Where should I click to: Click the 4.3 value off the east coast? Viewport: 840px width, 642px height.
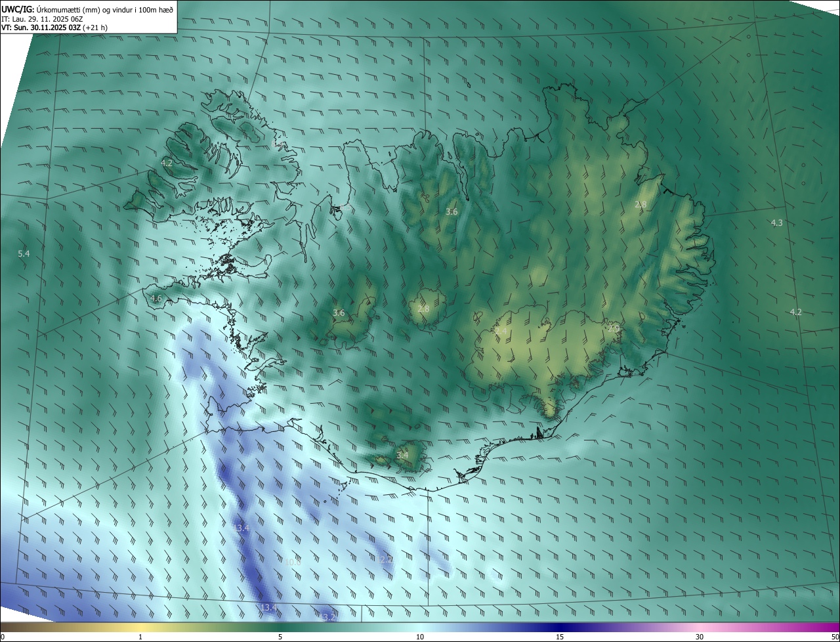point(776,223)
